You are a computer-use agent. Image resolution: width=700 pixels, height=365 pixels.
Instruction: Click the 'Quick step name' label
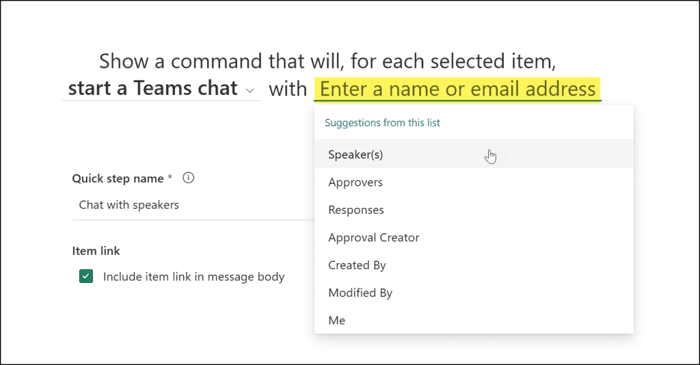pos(118,178)
